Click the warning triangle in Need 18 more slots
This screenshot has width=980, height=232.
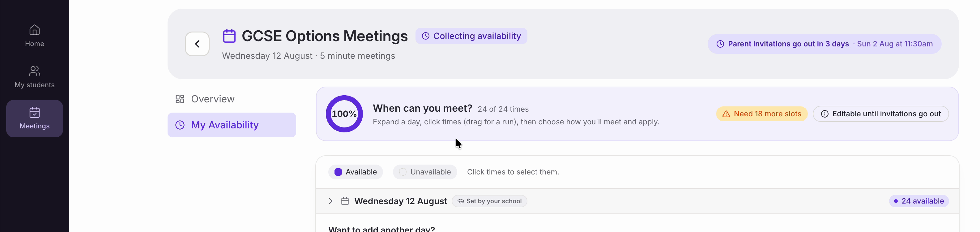(726, 114)
